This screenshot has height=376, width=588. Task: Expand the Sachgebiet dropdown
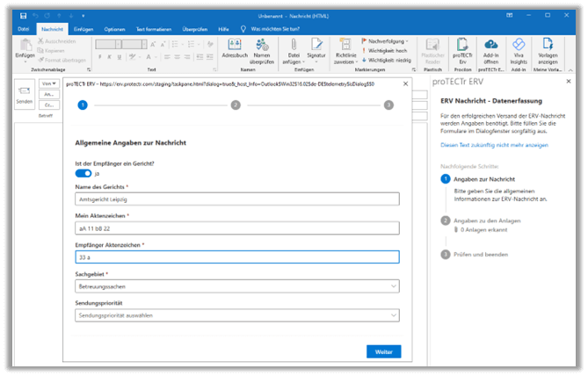point(236,286)
